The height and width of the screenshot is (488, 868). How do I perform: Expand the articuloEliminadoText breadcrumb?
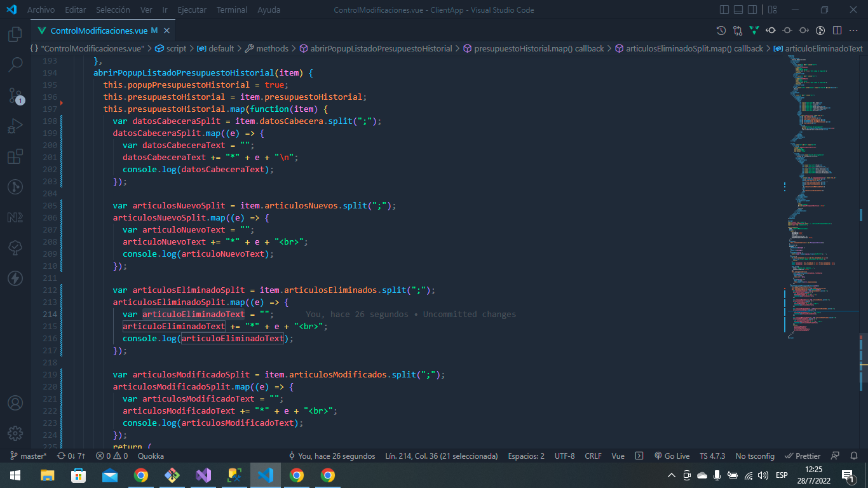tap(818, 48)
